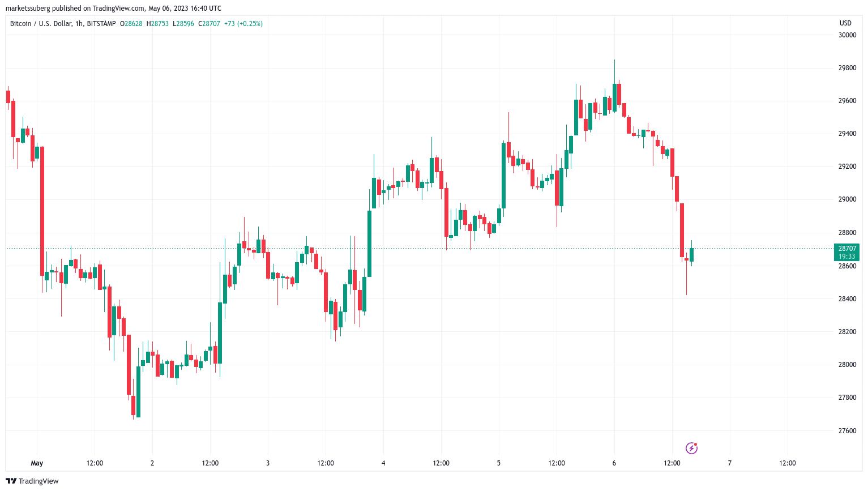Click the 19:33 candle countdown timer
This screenshot has width=868, height=491.
coord(847,257)
